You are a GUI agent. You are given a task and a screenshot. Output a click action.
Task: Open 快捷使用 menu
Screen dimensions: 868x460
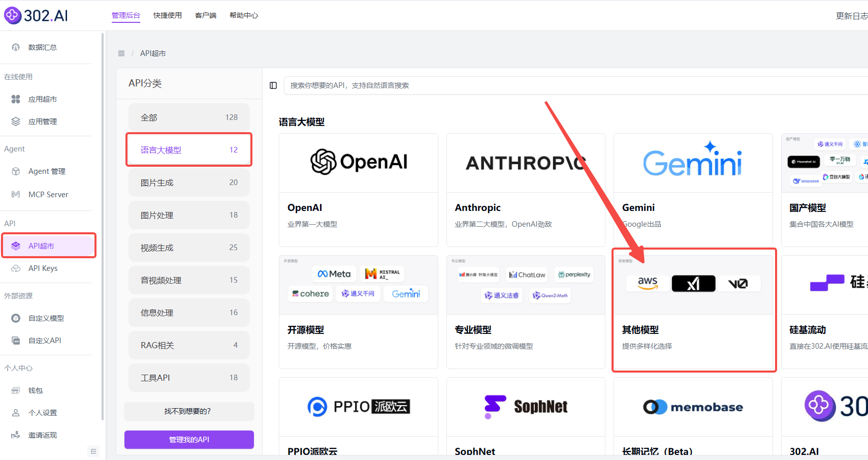(168, 15)
